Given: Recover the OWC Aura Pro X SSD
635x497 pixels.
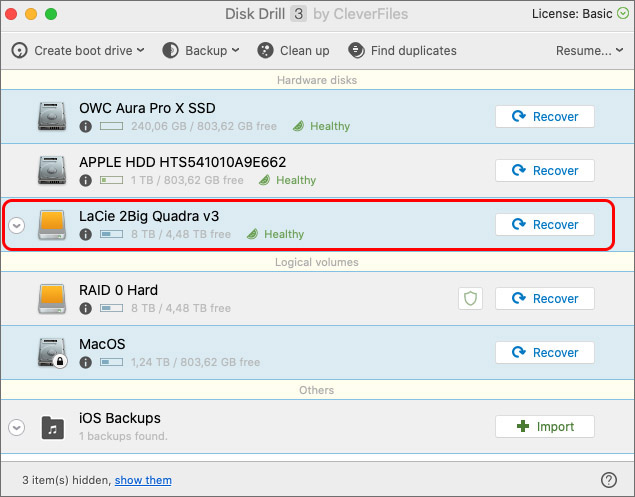Looking at the screenshot, I should click(x=545, y=117).
